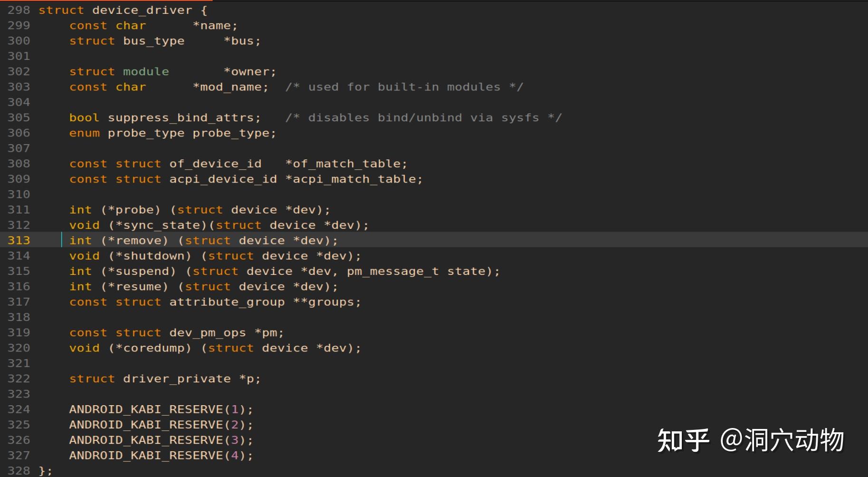This screenshot has width=868, height=477.
Task: Click '(*resume)' on line 316
Action: 134,287
